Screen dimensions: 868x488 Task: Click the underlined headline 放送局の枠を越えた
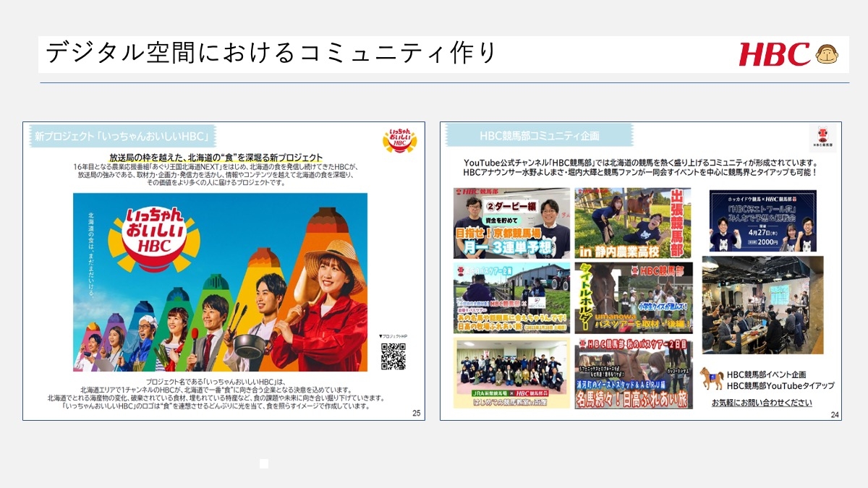(216, 157)
